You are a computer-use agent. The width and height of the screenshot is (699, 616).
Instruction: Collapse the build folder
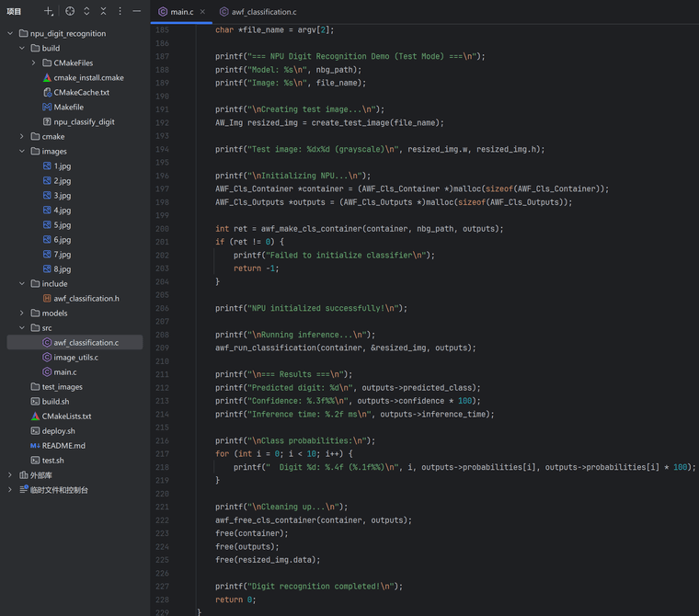(22, 48)
